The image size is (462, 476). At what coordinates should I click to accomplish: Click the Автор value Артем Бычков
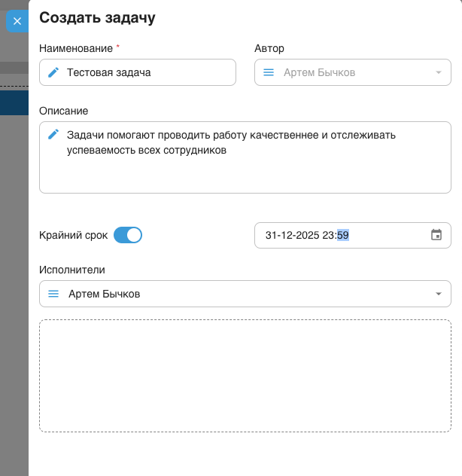click(319, 72)
